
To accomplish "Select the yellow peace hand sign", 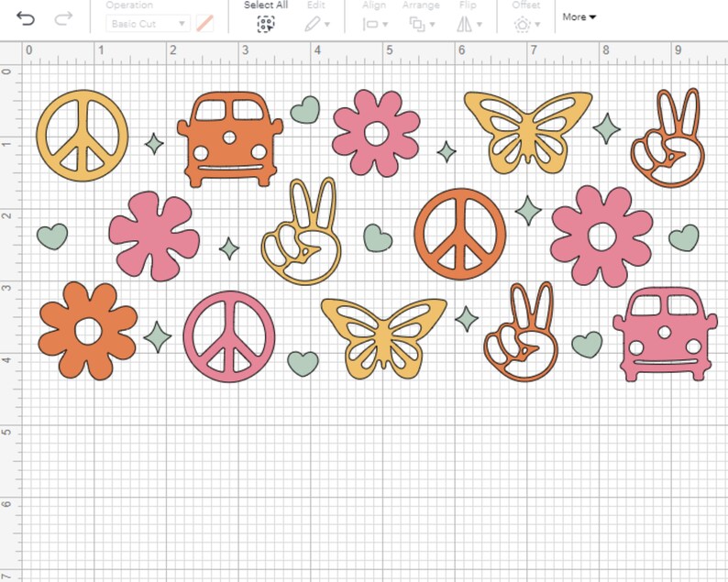I will 302,231.
